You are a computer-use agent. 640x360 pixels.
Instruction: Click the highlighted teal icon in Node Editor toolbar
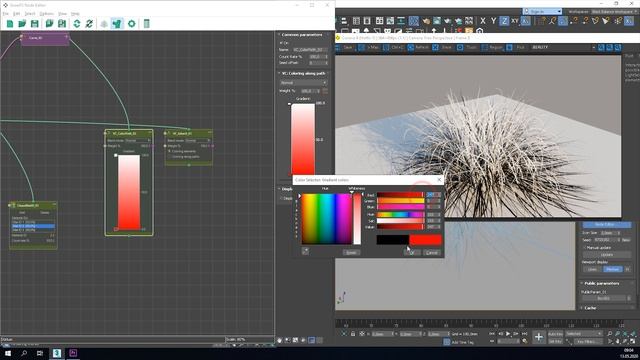pyautogui.click(x=117, y=24)
